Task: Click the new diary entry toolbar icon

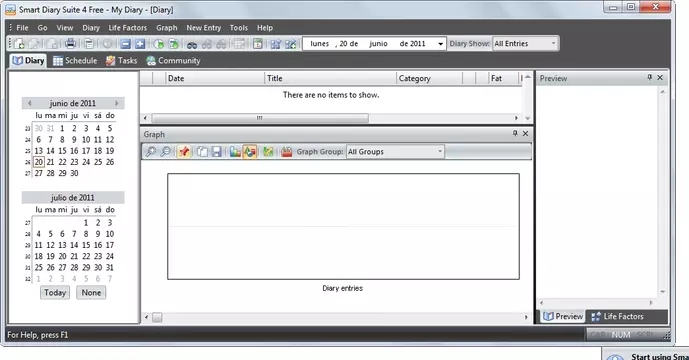Action: pos(19,44)
